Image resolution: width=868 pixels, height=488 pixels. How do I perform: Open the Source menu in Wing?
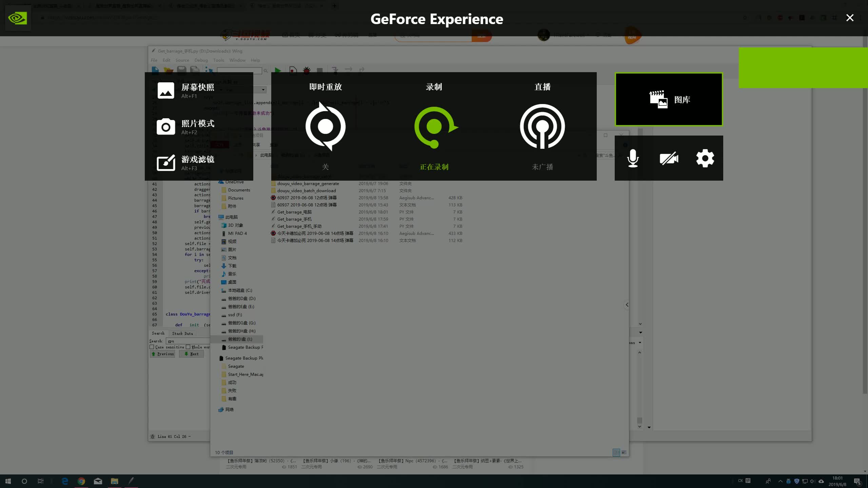coord(182,60)
